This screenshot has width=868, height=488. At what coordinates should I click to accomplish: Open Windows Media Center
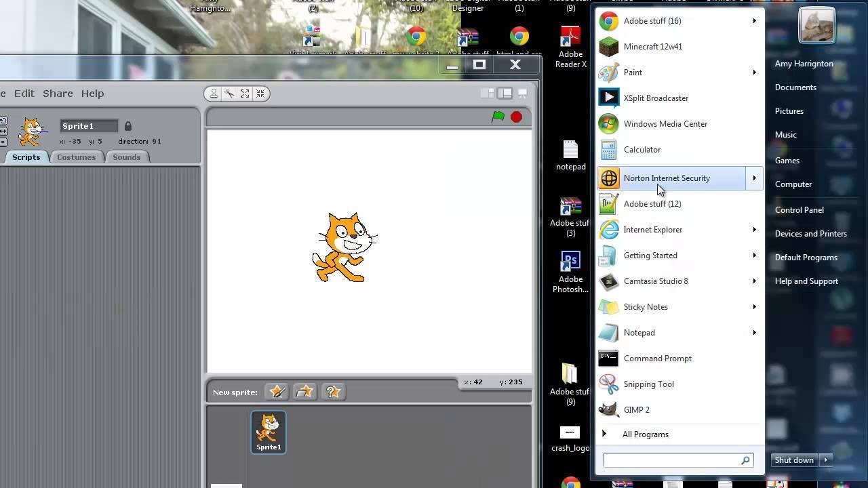(680, 124)
